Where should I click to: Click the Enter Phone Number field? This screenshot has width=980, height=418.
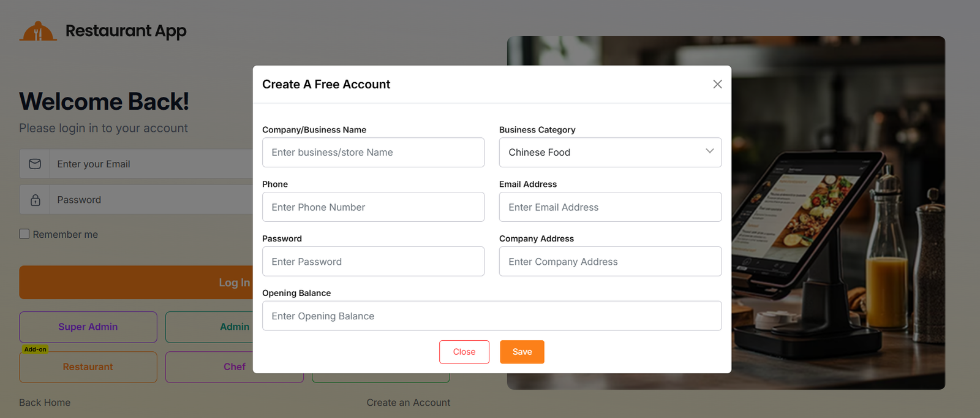373,207
